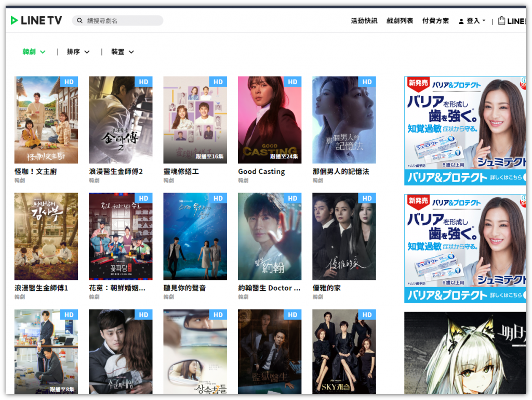Open the 怪咖！文主廚 poster thumbnail
This screenshot has width=532, height=400.
click(x=46, y=120)
